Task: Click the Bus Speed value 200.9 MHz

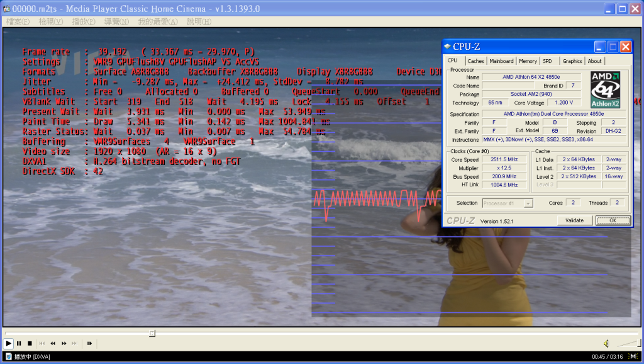Action: (x=504, y=176)
